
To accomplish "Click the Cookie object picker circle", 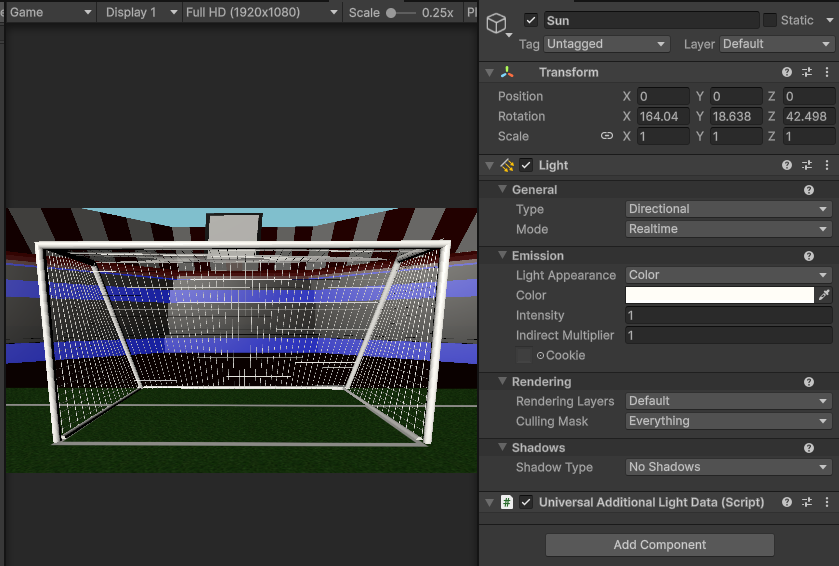I will 540,355.
